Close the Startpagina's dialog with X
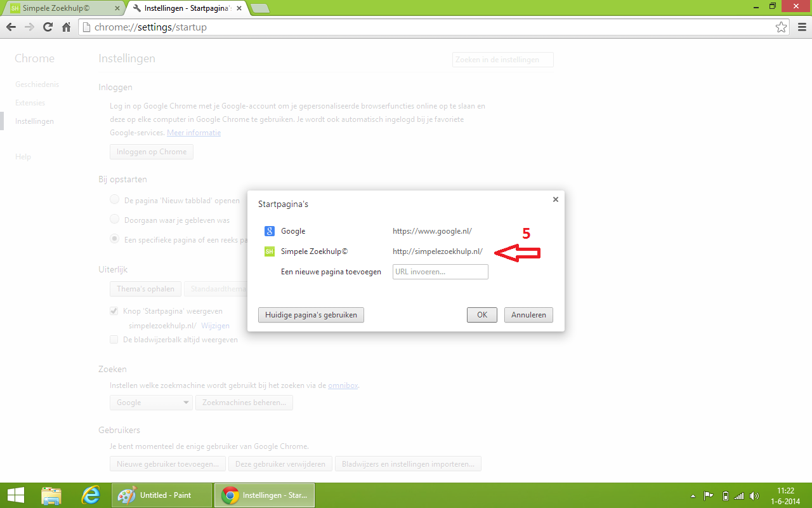The height and width of the screenshot is (508, 812). (x=555, y=199)
